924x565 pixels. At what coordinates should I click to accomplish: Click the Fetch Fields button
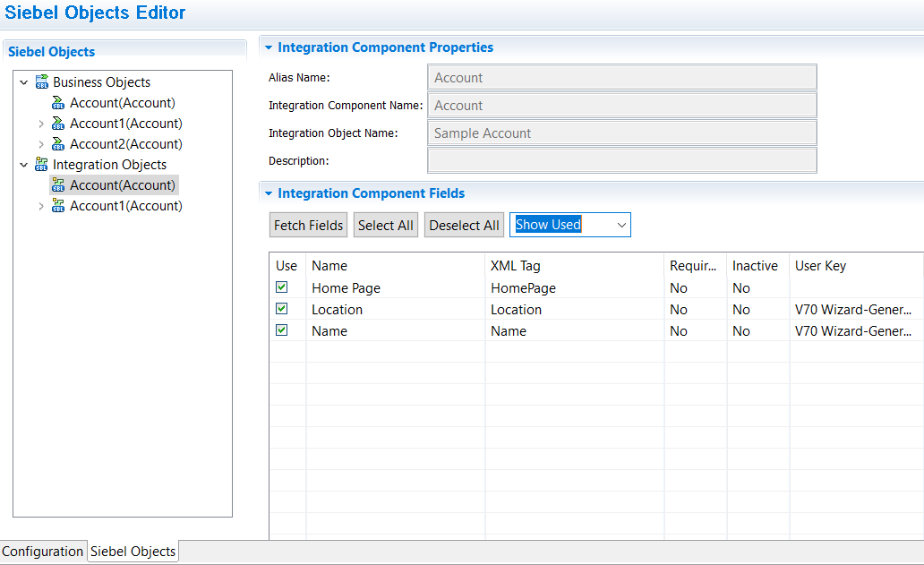[x=308, y=225]
